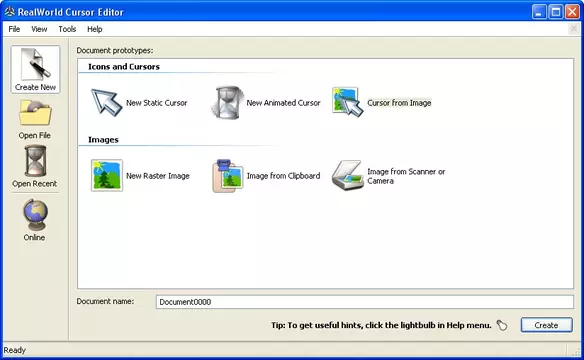Click the New Animated Cursor label
This screenshot has width=584, height=360.
(283, 103)
